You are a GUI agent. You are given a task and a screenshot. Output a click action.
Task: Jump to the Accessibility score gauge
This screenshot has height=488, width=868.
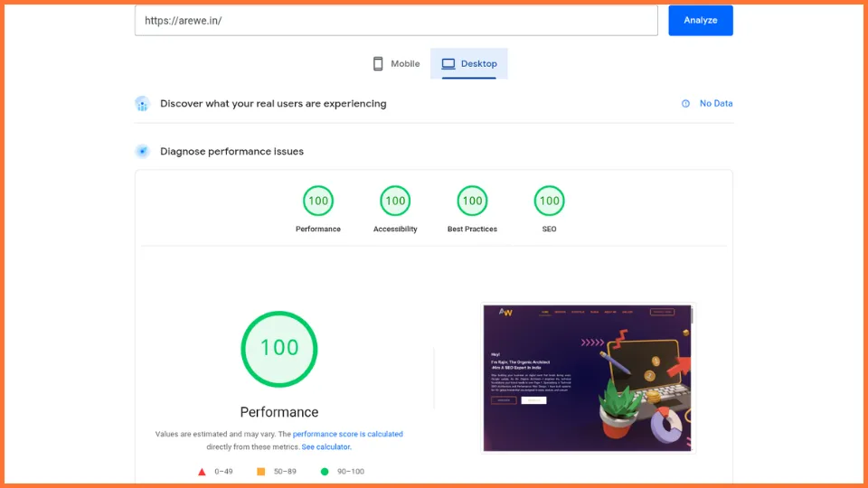(x=395, y=201)
